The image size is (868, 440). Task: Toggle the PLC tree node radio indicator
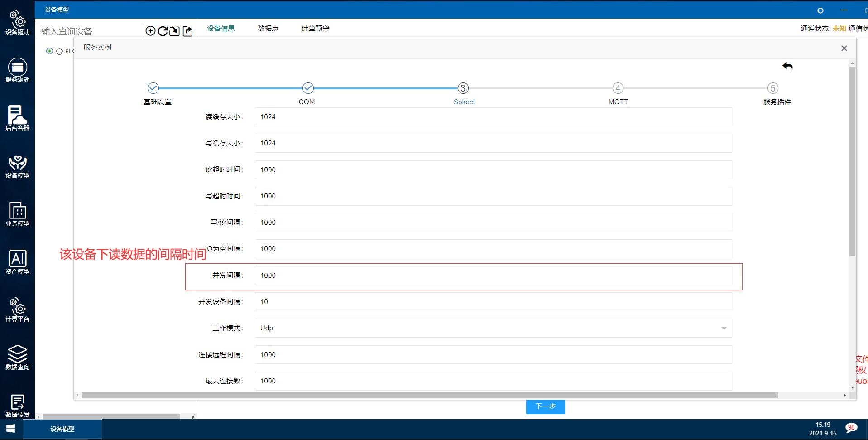tap(49, 51)
